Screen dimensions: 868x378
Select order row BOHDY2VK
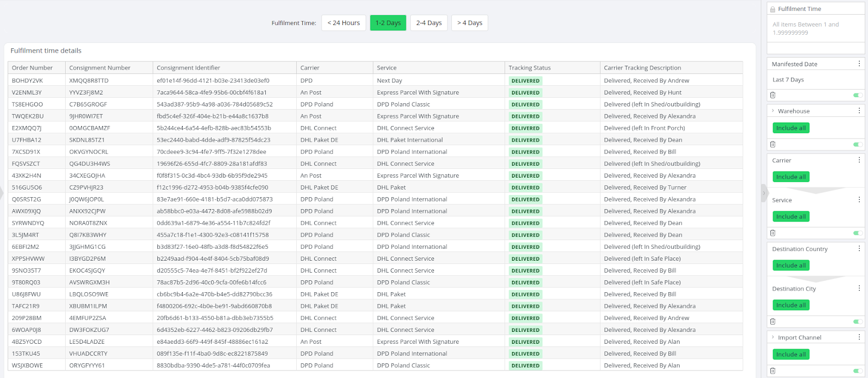pyautogui.click(x=27, y=80)
